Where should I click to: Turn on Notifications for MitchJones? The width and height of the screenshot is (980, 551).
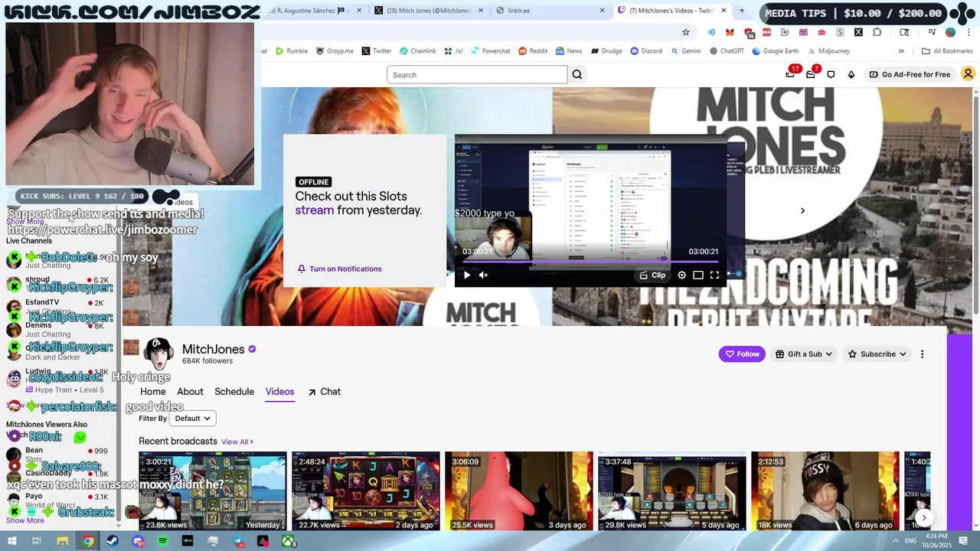click(339, 269)
